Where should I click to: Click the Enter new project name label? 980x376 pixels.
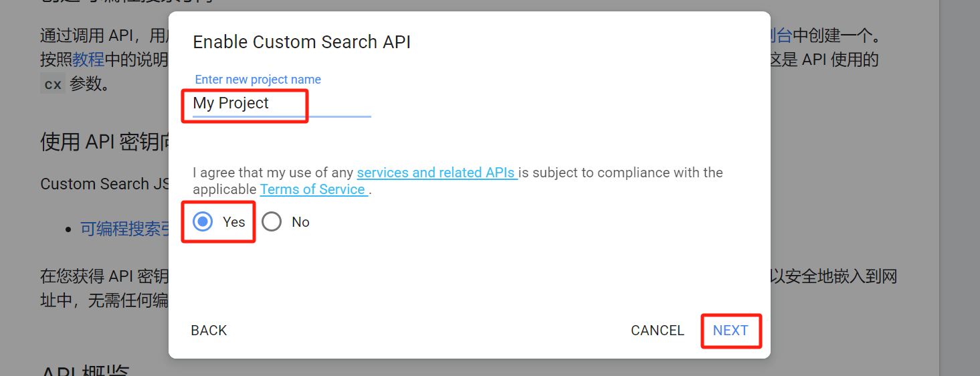click(x=258, y=80)
